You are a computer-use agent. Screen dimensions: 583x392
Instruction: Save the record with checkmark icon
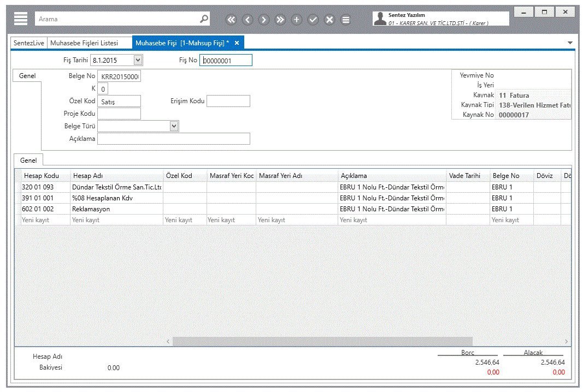313,20
